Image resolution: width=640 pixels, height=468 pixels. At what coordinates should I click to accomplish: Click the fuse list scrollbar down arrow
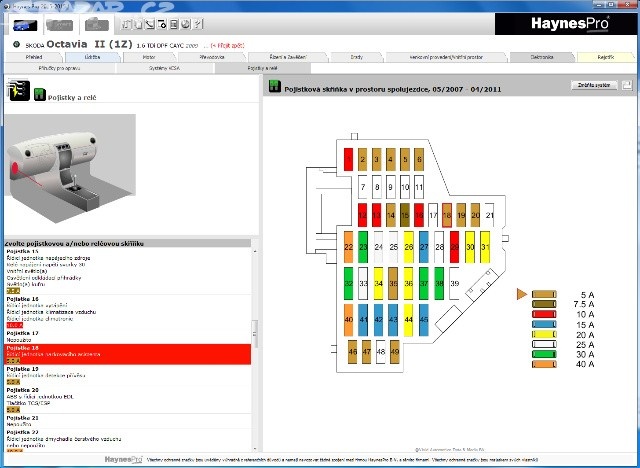coord(255,449)
